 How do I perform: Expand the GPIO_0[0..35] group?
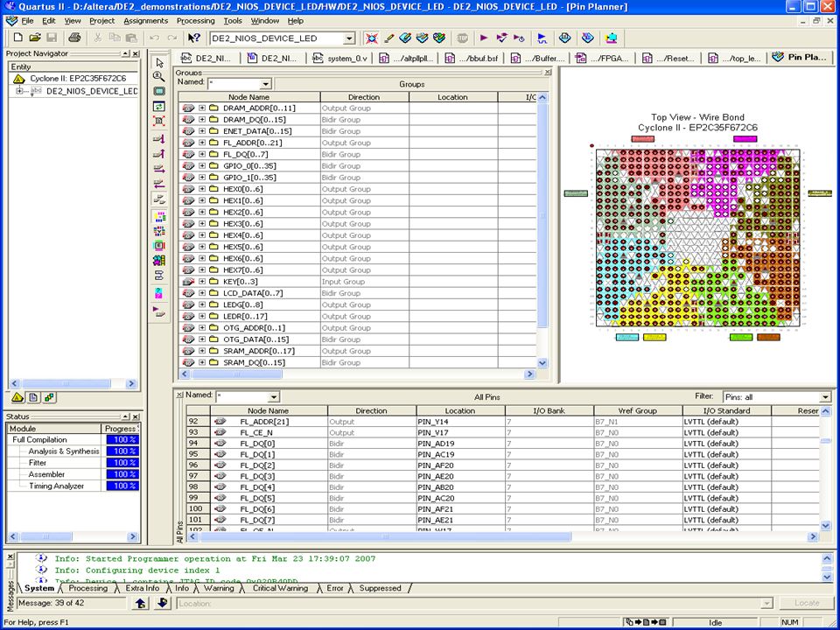[202, 166]
